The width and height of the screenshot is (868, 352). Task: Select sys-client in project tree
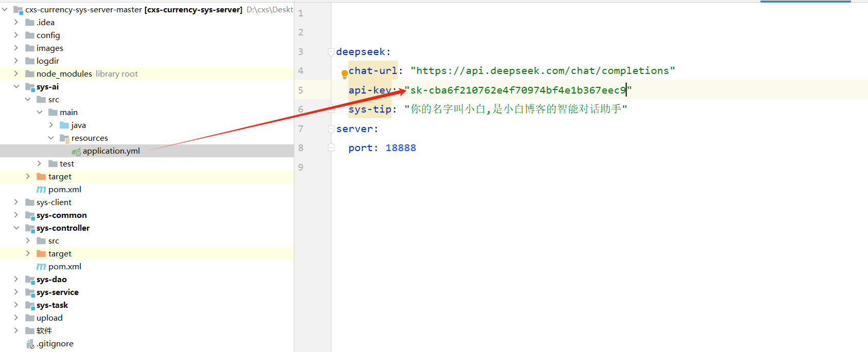tap(54, 202)
